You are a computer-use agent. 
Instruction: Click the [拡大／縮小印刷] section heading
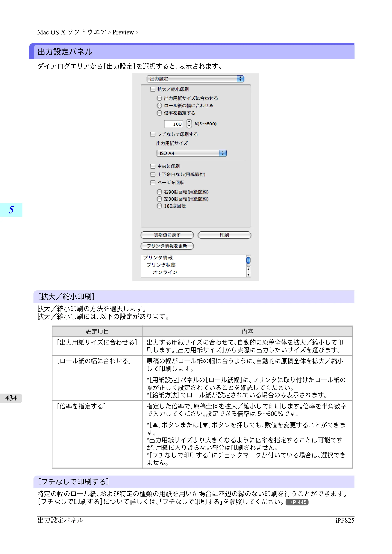pos(194,297)
